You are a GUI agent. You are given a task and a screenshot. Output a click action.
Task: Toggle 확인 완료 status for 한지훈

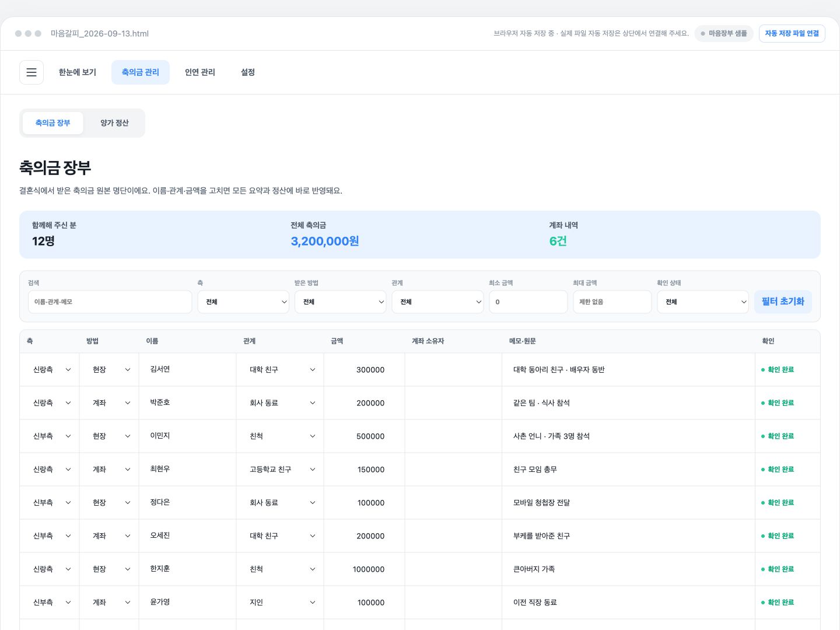click(x=778, y=569)
